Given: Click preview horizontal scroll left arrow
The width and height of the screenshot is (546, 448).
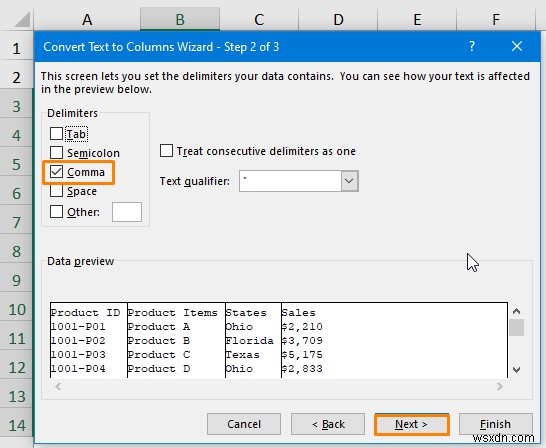Looking at the screenshot, I should (x=58, y=386).
